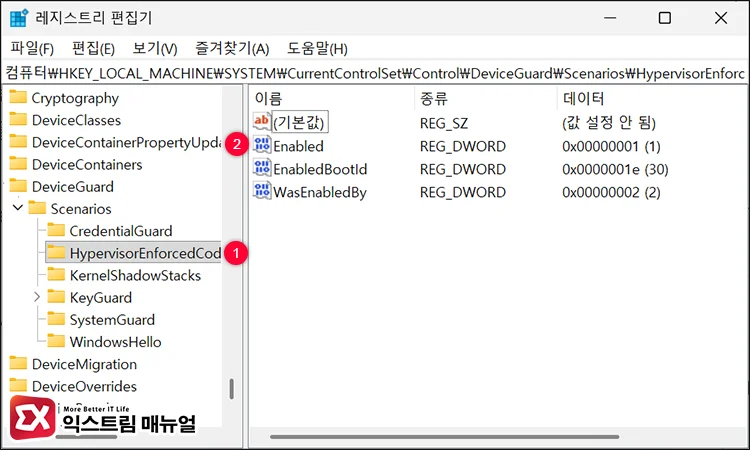Click the (값 설정 안 됨) data cell

[x=608, y=123]
